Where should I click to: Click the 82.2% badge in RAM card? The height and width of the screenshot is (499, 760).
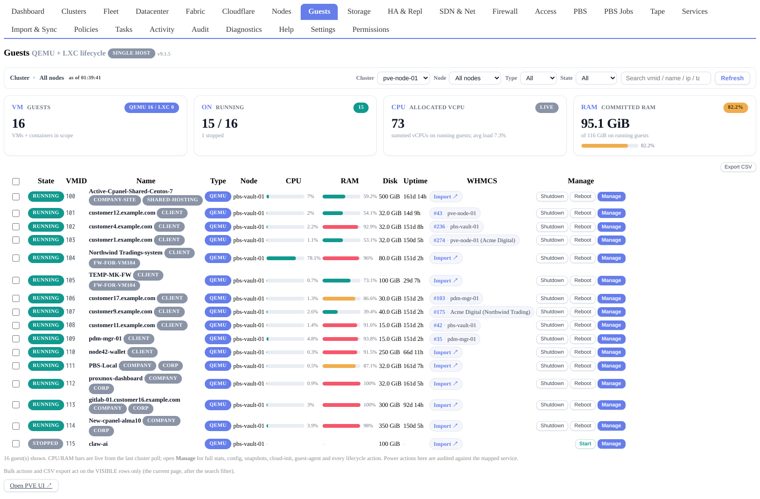[735, 108]
